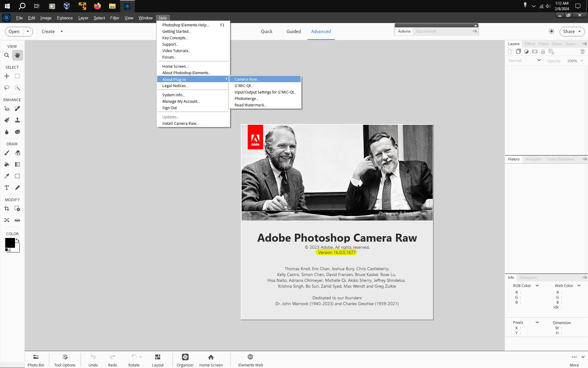Select the Lasso tool
The height and width of the screenshot is (368, 588).
point(7,88)
